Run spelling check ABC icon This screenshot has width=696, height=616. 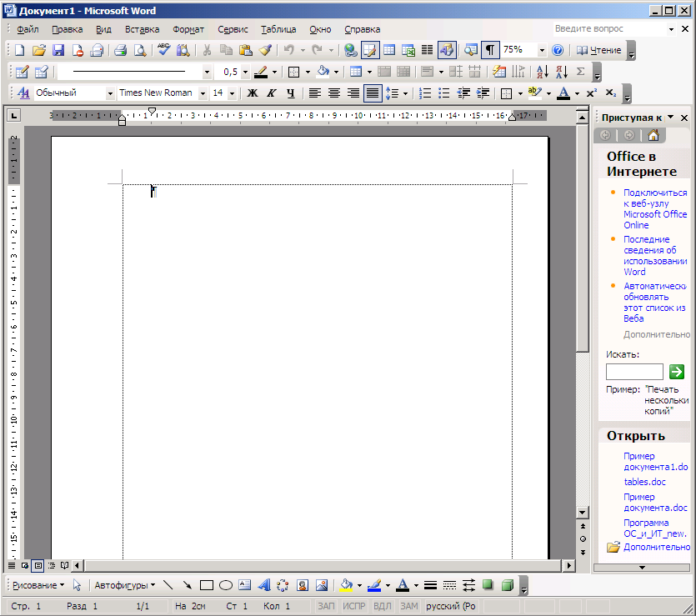[x=164, y=50]
